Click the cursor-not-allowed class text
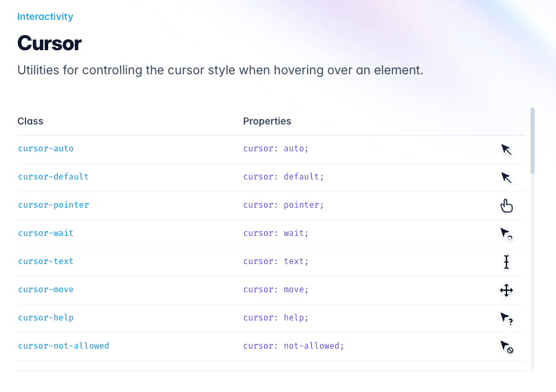Viewport: 556px width, 392px height. point(63,345)
